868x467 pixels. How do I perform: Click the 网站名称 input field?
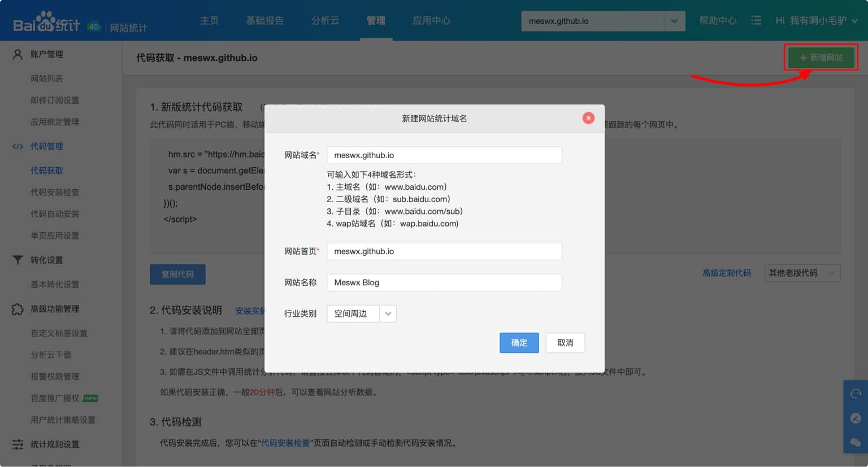click(x=444, y=282)
